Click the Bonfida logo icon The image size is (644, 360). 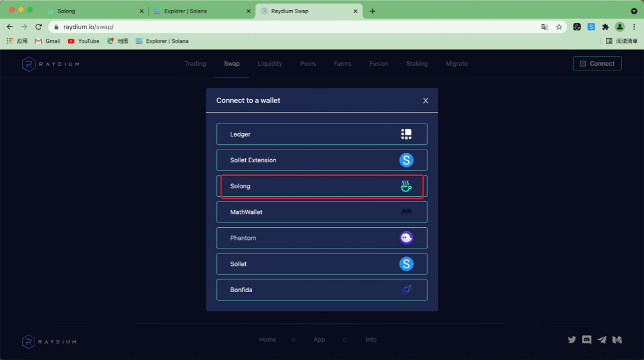pyautogui.click(x=406, y=290)
